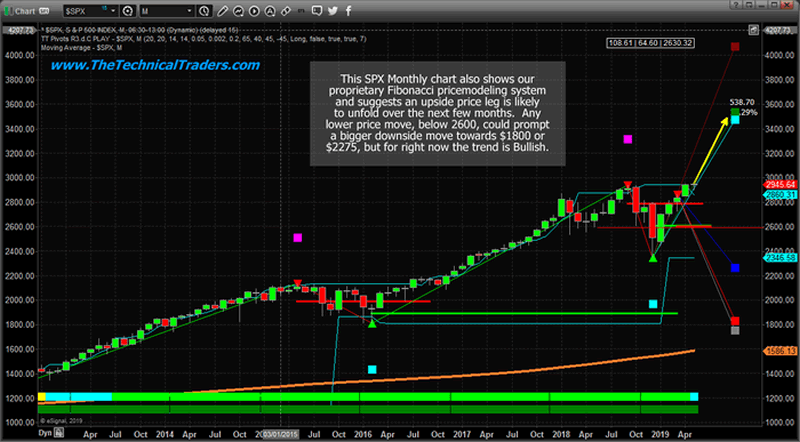Image resolution: width=800 pixels, height=442 pixels.
Task: Click the blue square near 2250
Action: (735, 268)
